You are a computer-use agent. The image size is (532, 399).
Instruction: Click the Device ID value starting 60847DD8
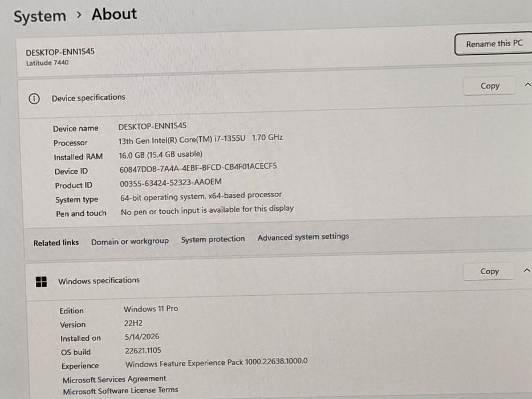click(198, 168)
